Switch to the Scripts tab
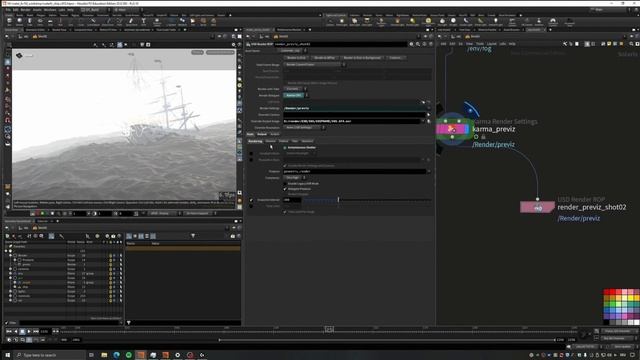Viewport: 640px width, 360px height. point(275,134)
